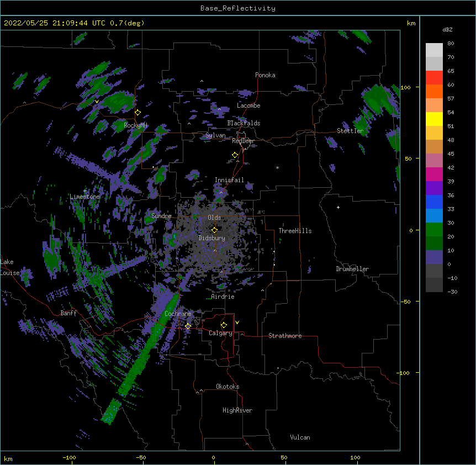476x465 pixels.
Task: Click the yellow diamond marker between Olds and Didsbury
Action: tap(214, 230)
